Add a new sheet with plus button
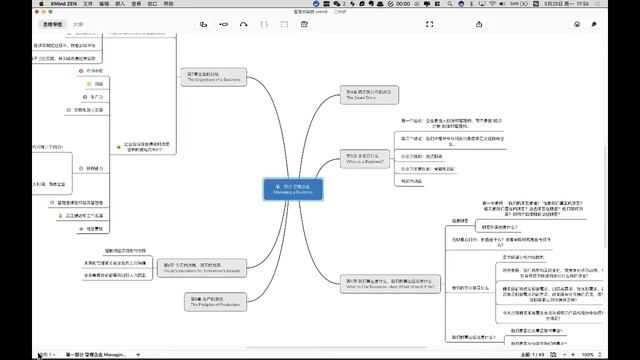 click(138, 355)
